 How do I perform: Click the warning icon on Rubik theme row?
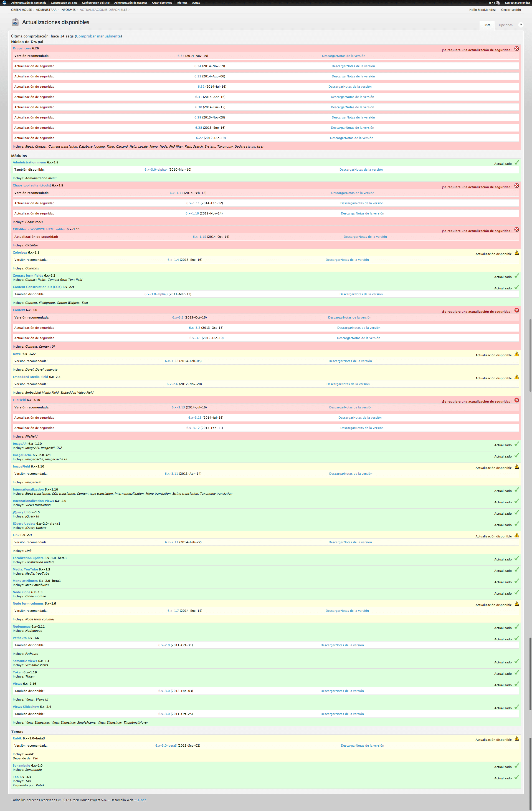[x=517, y=738]
